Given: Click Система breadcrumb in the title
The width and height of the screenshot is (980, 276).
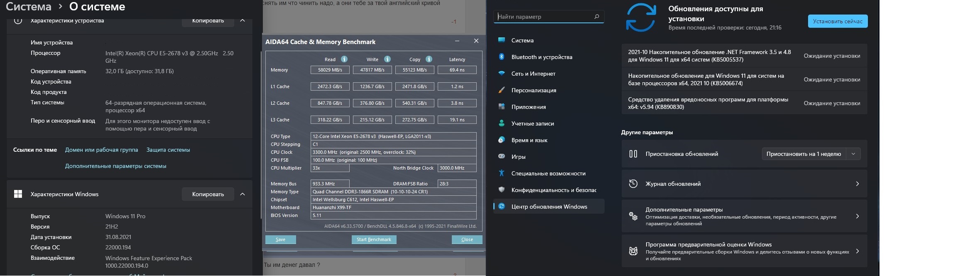Looking at the screenshot, I should pyautogui.click(x=29, y=7).
